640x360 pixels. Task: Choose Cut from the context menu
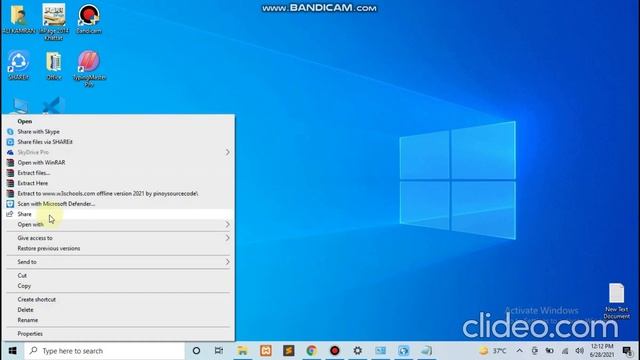118,276
